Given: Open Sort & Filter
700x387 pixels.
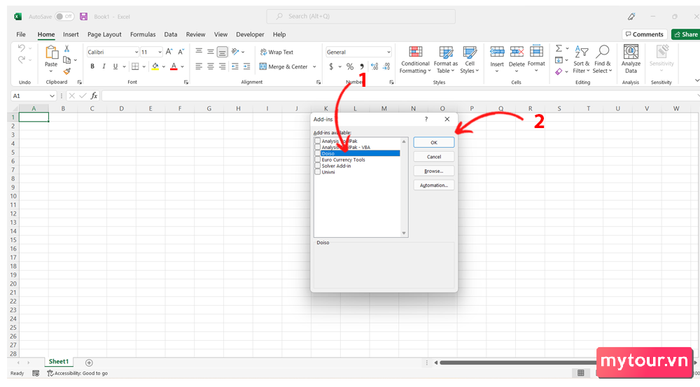Looking at the screenshot, I should (x=581, y=59).
